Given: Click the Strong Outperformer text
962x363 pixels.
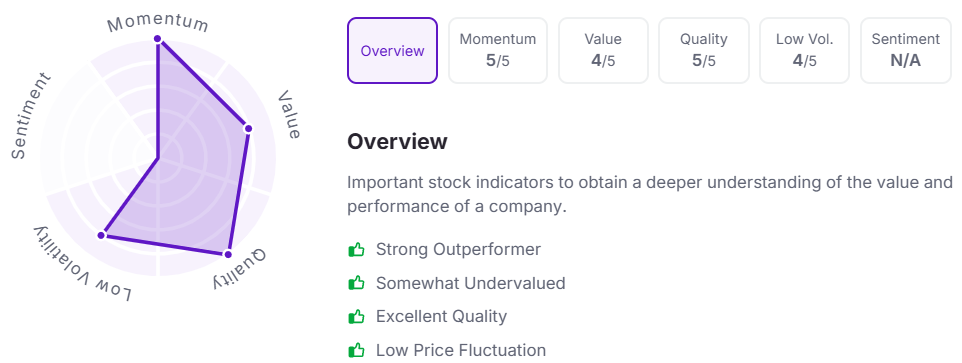Looking at the screenshot, I should [x=458, y=250].
